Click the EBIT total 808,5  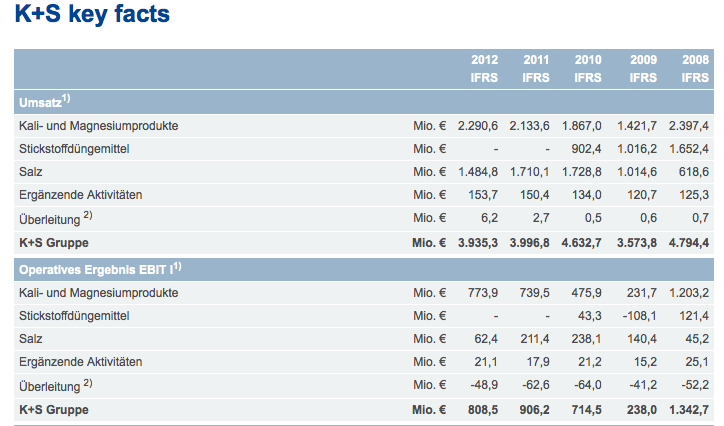(x=483, y=410)
